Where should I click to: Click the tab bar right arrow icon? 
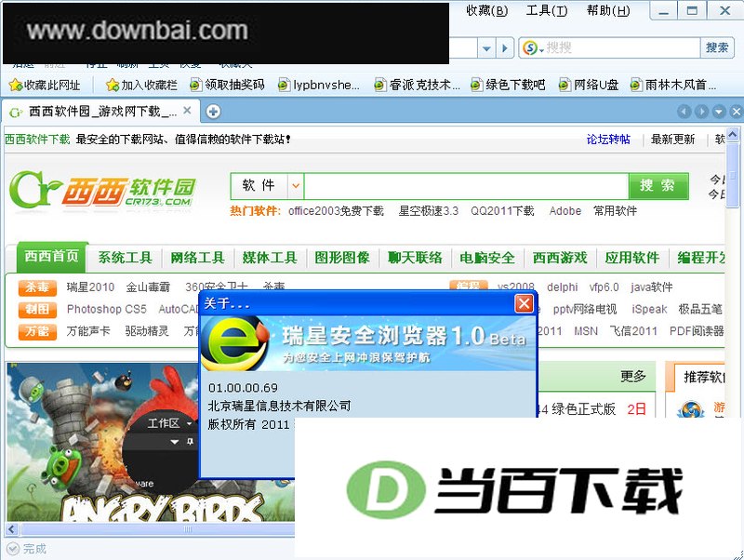point(701,112)
